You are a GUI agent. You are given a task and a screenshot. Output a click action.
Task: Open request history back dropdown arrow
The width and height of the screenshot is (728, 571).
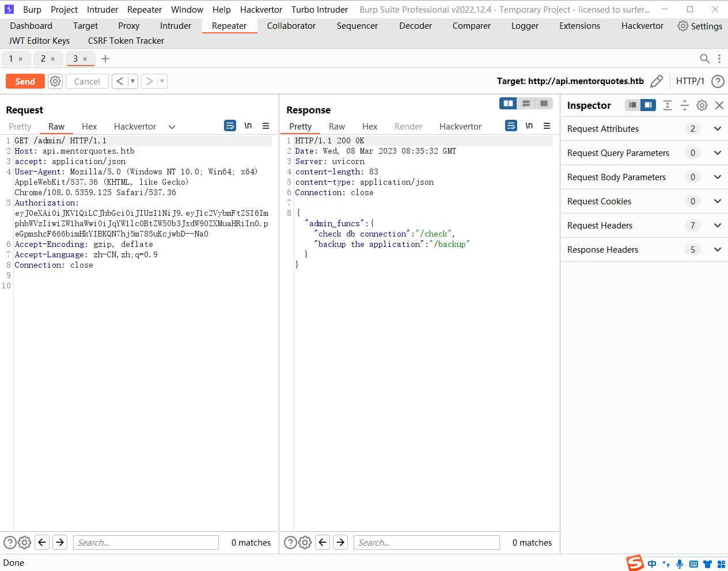(x=132, y=81)
